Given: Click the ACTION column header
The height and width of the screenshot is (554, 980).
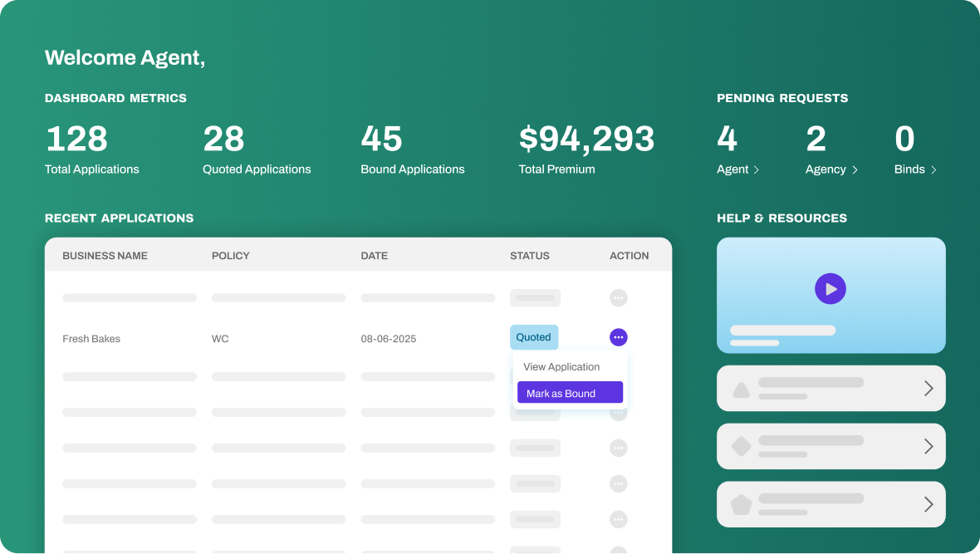Looking at the screenshot, I should [629, 256].
